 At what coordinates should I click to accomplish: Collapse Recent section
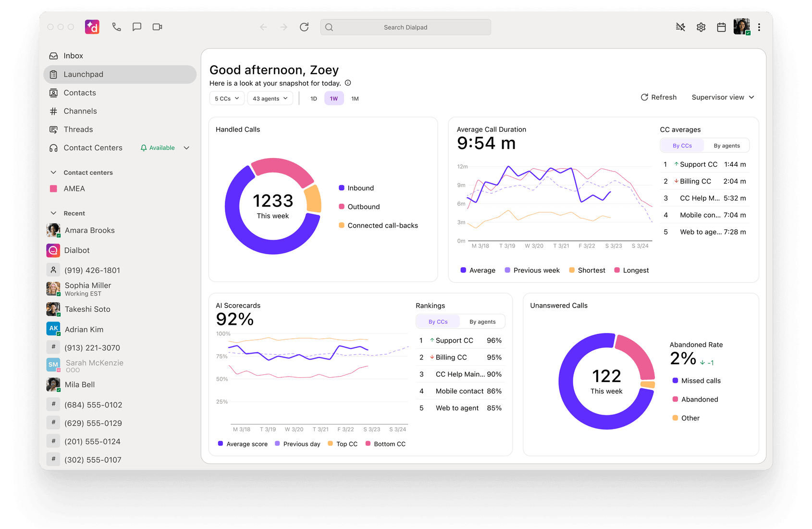coord(53,213)
